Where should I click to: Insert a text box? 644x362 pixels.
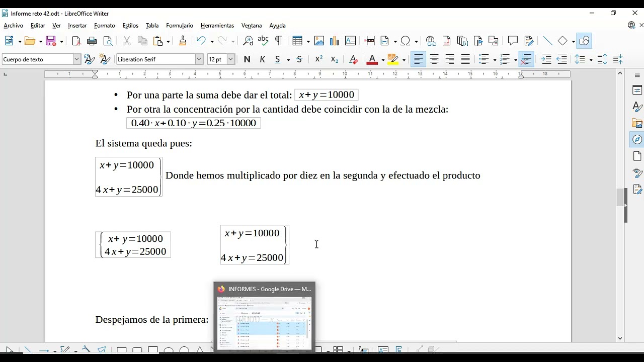click(351, 41)
